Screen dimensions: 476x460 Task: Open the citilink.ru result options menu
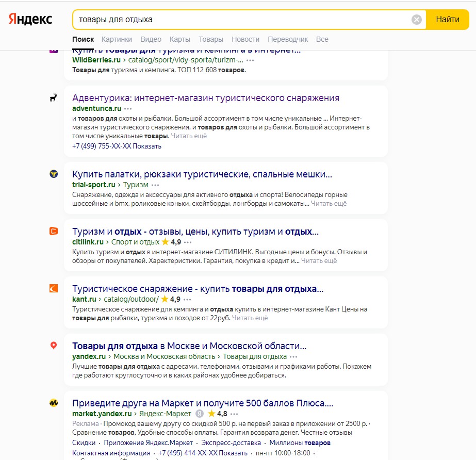(188, 242)
